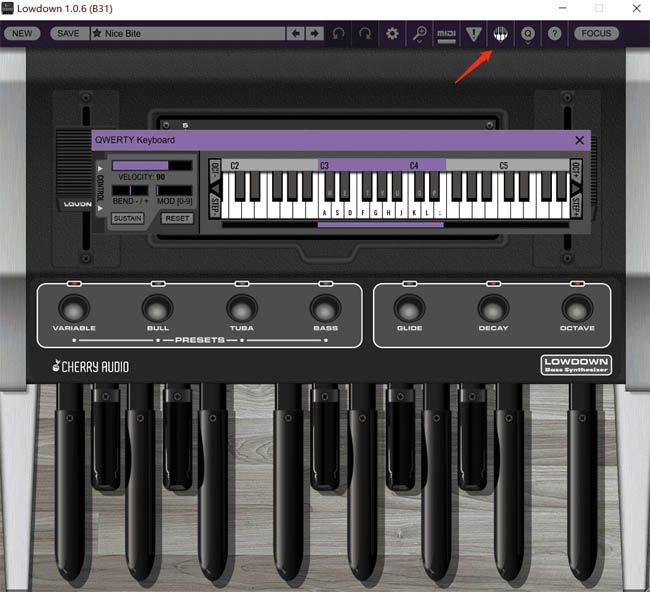Play the key labeled with a colon
Viewport: 650px width, 592px height.
pos(440,212)
